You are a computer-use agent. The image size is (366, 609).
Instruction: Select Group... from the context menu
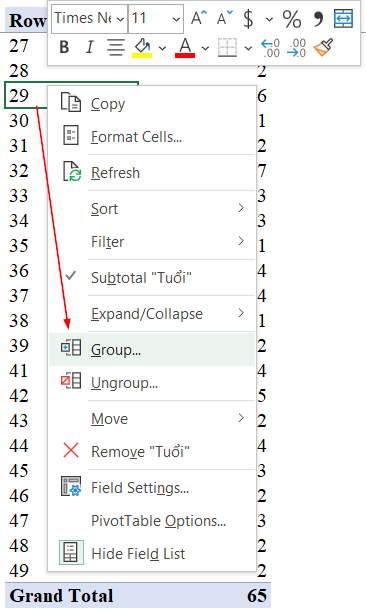coord(152,350)
